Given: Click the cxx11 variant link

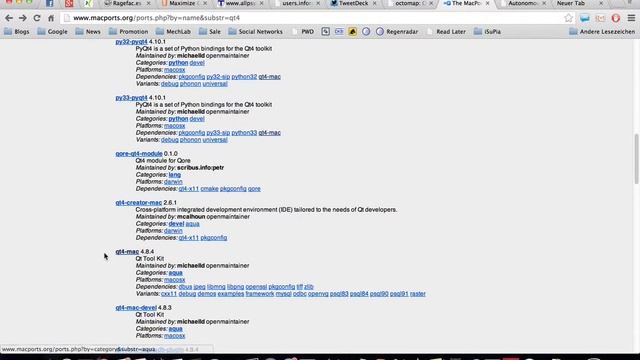Looking at the screenshot, I should click(x=169, y=293).
